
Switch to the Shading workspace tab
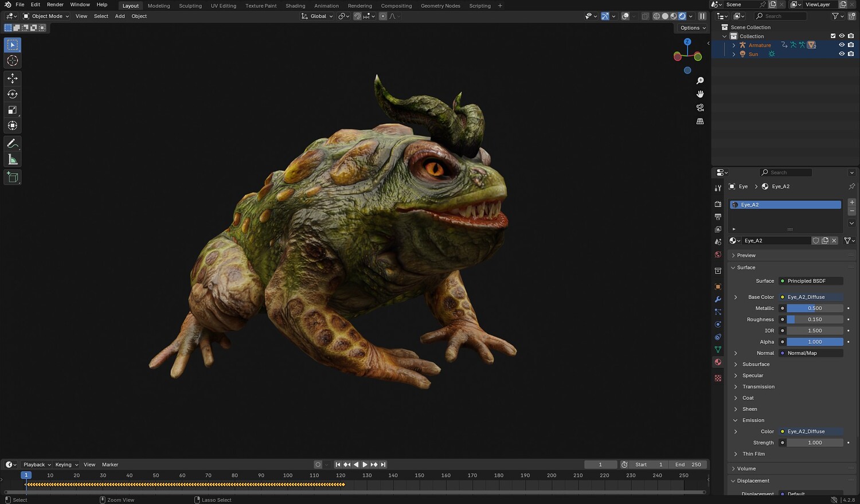(x=295, y=6)
